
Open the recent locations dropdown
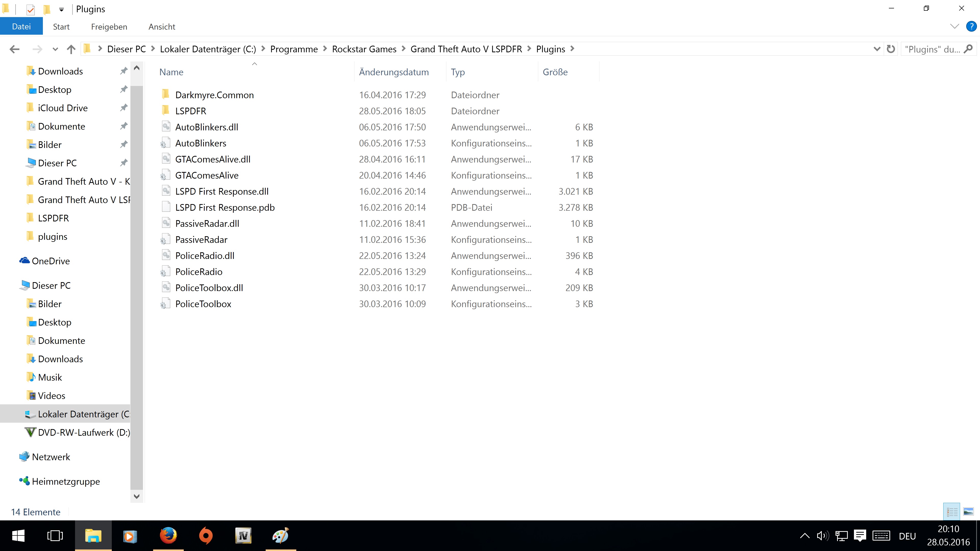pos(55,49)
